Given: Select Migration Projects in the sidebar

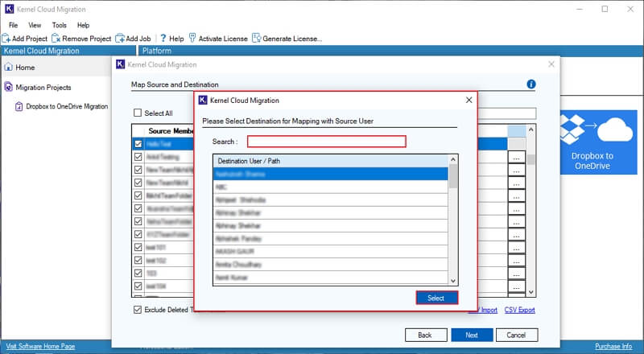Looking at the screenshot, I should [x=38, y=88].
